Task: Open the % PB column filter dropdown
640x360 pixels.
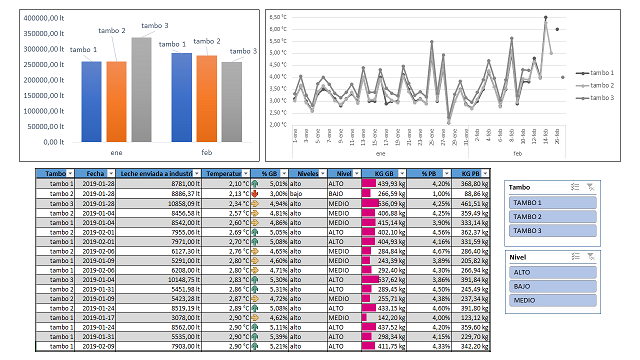Action: click(447, 173)
